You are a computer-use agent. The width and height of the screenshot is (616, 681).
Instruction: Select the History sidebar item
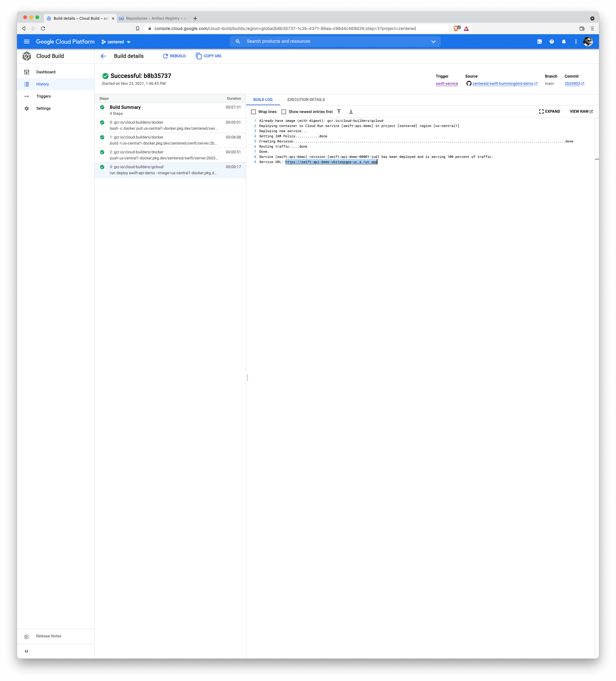point(42,84)
